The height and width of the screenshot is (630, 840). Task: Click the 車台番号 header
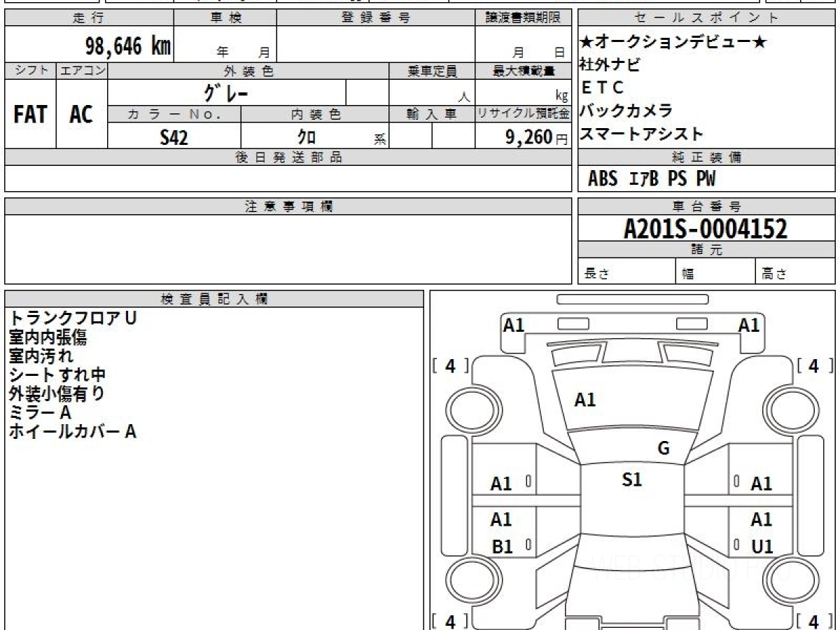point(706,206)
